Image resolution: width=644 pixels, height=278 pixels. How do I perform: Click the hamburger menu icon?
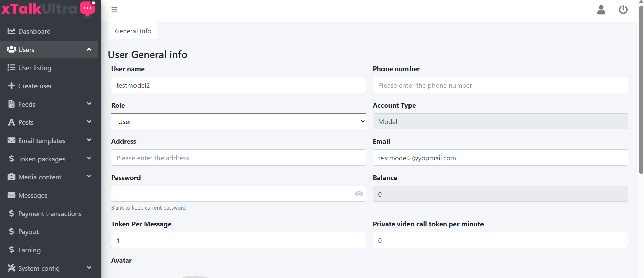(x=114, y=10)
